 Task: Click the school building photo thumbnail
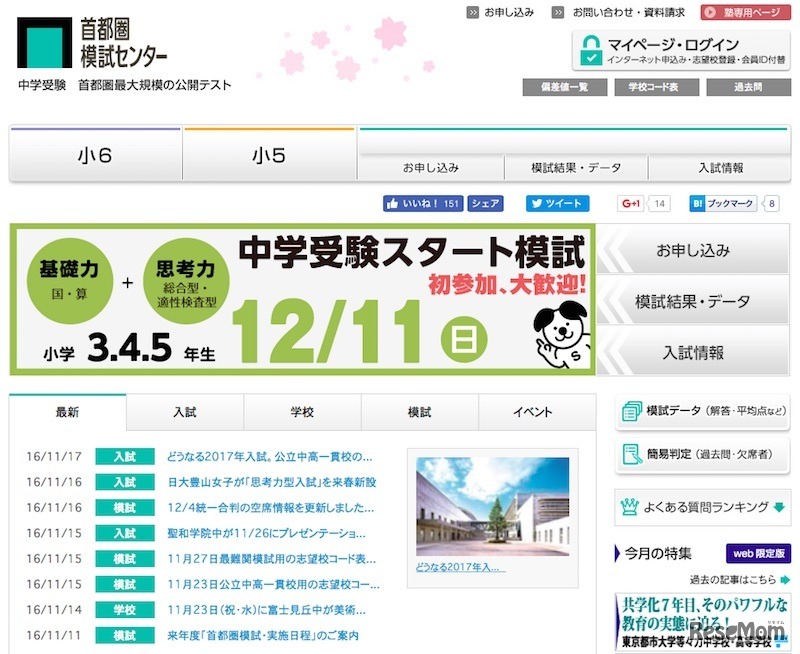click(x=492, y=506)
